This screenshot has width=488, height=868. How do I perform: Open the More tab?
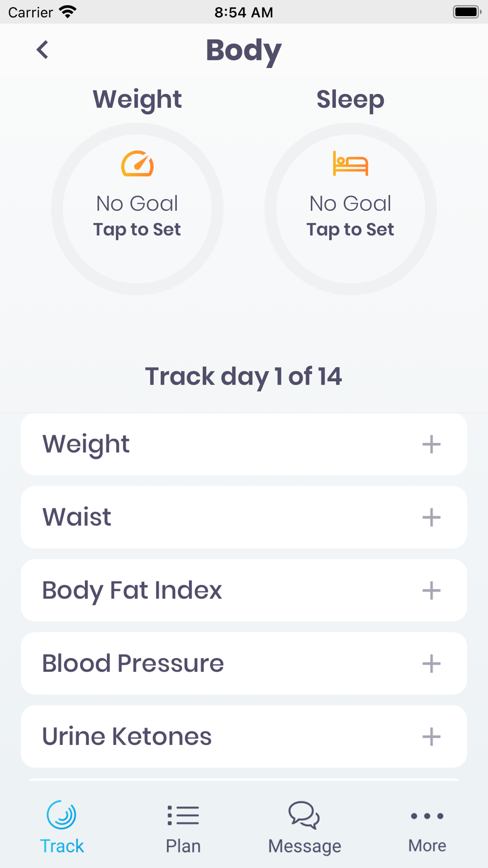pyautogui.click(x=427, y=827)
